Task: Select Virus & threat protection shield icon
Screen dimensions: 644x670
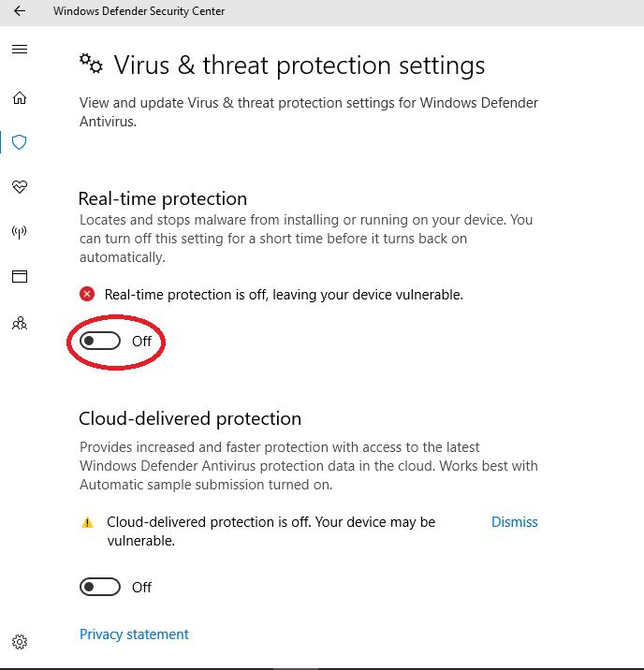Action: (20, 142)
